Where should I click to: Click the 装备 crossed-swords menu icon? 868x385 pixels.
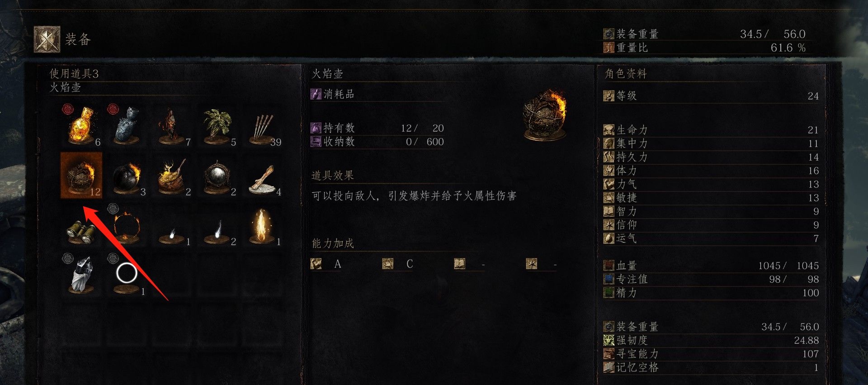click(x=47, y=39)
